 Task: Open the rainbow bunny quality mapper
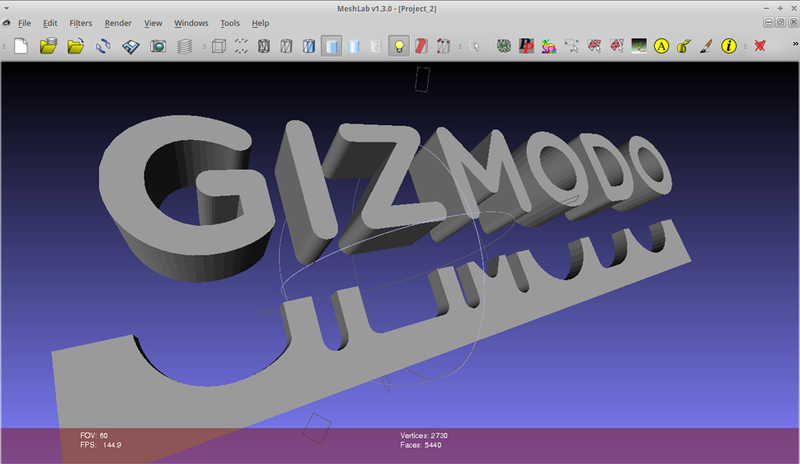[x=548, y=46]
